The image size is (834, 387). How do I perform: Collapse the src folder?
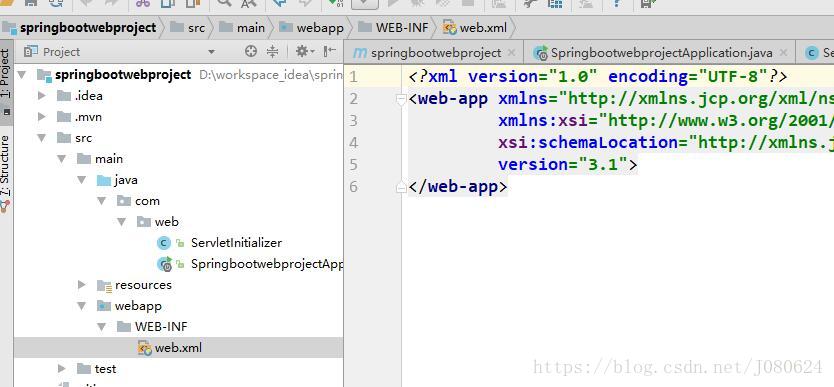click(x=41, y=138)
